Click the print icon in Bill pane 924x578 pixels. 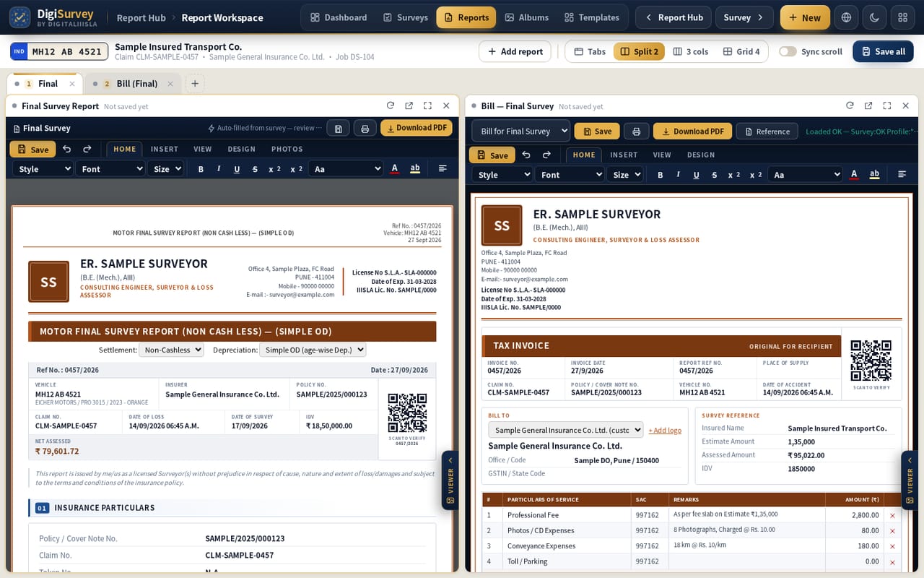point(636,131)
